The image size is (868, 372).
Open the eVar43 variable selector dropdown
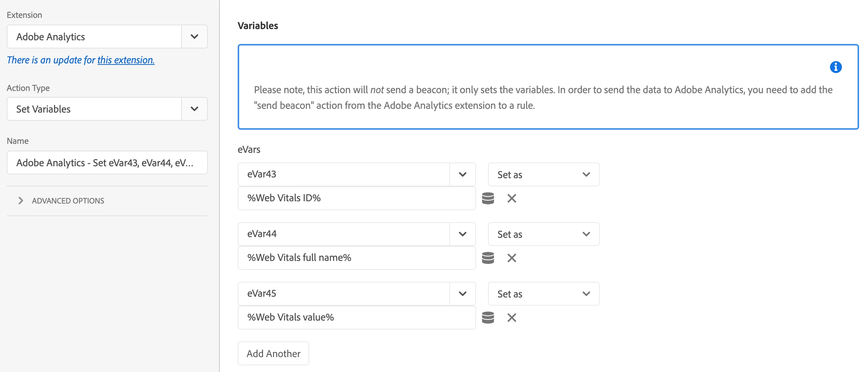462,174
